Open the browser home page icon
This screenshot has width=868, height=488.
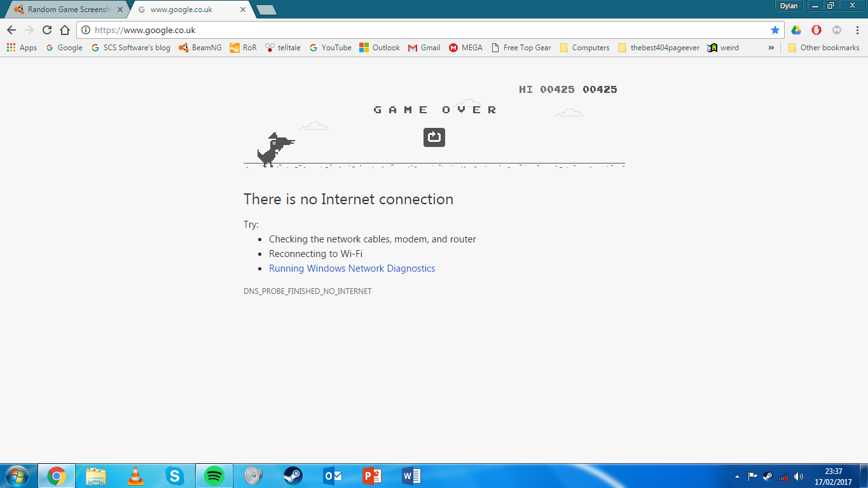64,30
